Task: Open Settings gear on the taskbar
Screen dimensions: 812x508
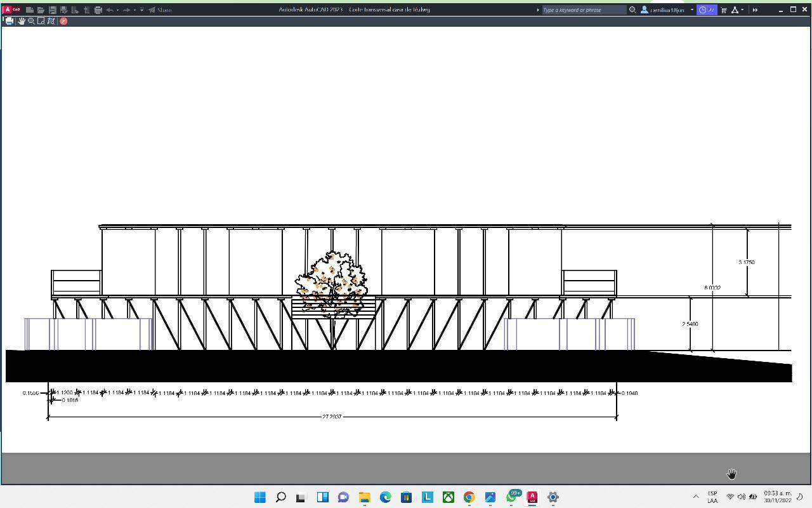Action: click(x=553, y=497)
